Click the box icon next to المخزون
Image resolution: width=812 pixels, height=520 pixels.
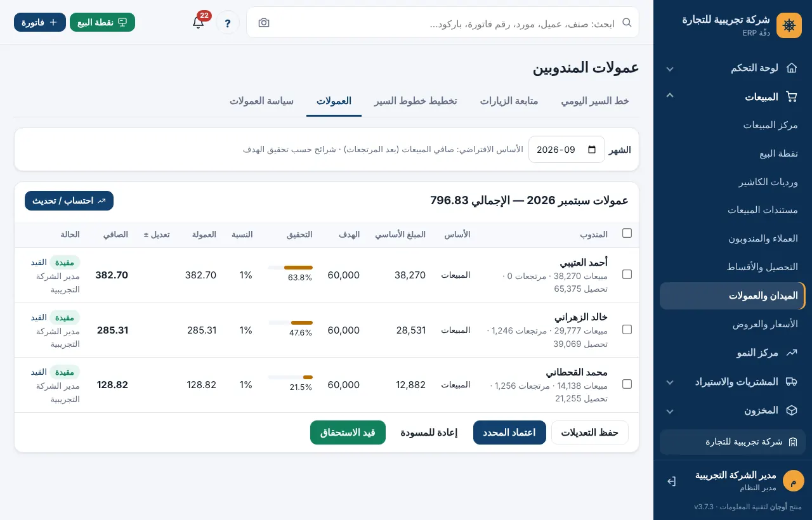click(792, 410)
